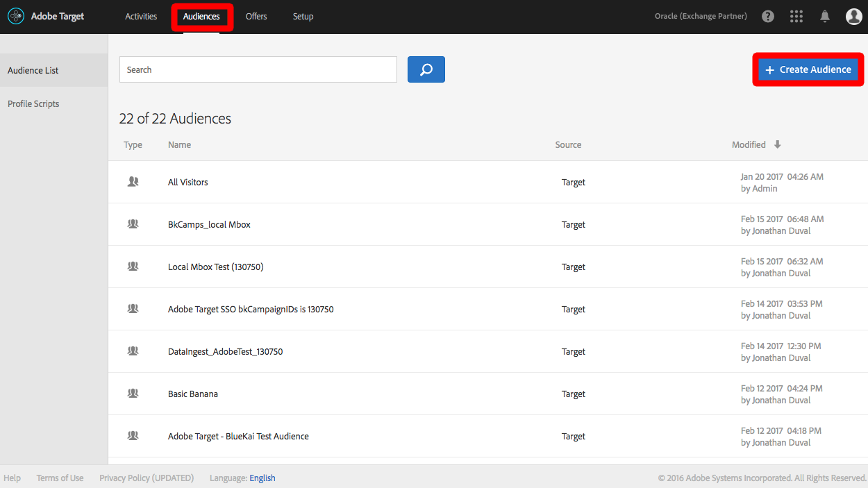Click the Feb 14 2017 12:30 PM date
The image size is (868, 488).
coord(781,346)
